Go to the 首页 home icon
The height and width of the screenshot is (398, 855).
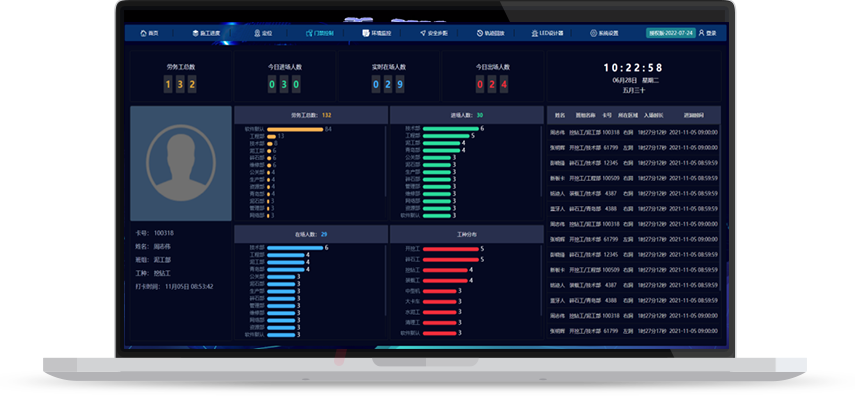[x=143, y=33]
